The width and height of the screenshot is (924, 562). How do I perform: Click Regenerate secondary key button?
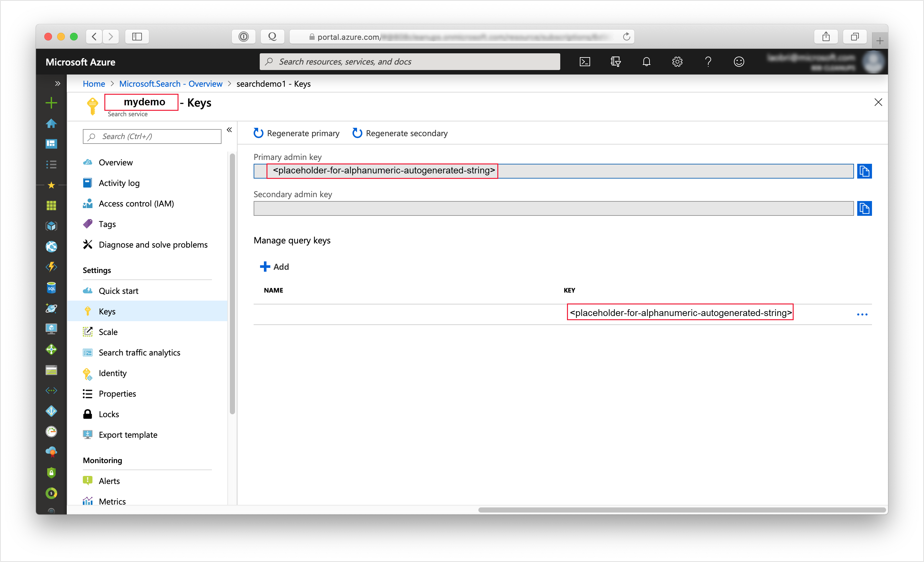point(399,133)
